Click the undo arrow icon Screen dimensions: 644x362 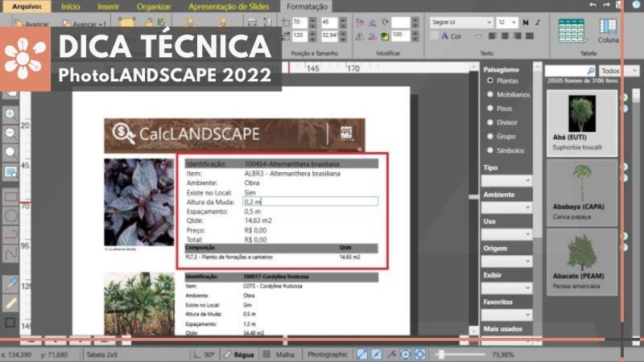pyautogui.click(x=592, y=5)
